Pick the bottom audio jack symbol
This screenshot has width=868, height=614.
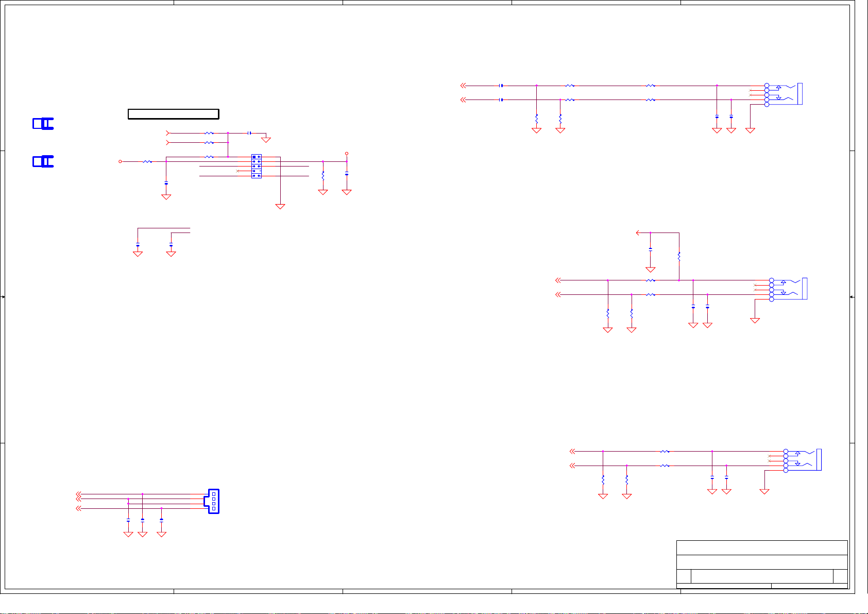(x=803, y=460)
